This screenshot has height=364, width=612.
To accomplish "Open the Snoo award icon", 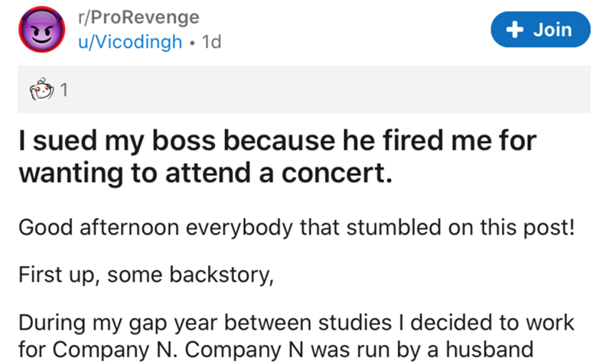I will tap(41, 89).
